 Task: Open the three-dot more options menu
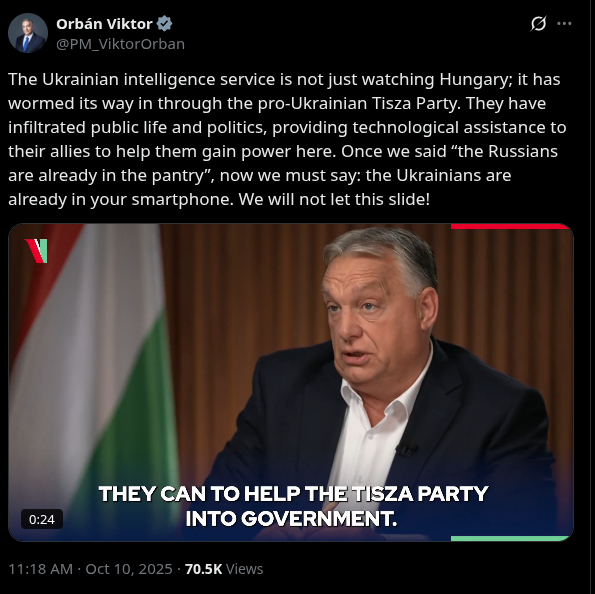564,24
